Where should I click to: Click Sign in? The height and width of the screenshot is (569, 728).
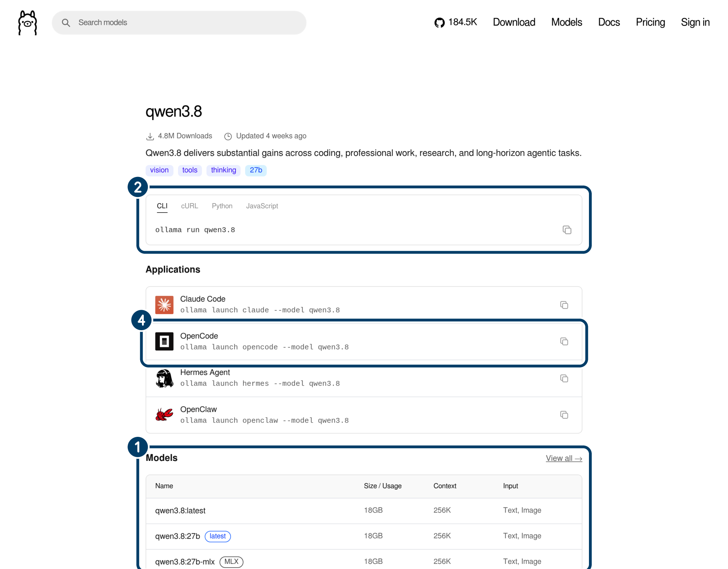click(x=695, y=22)
